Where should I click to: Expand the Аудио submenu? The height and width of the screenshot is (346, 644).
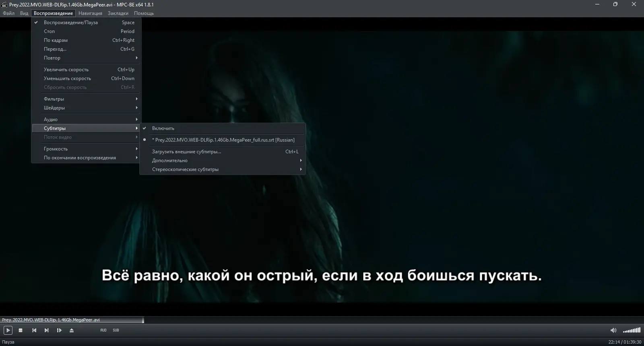point(86,119)
